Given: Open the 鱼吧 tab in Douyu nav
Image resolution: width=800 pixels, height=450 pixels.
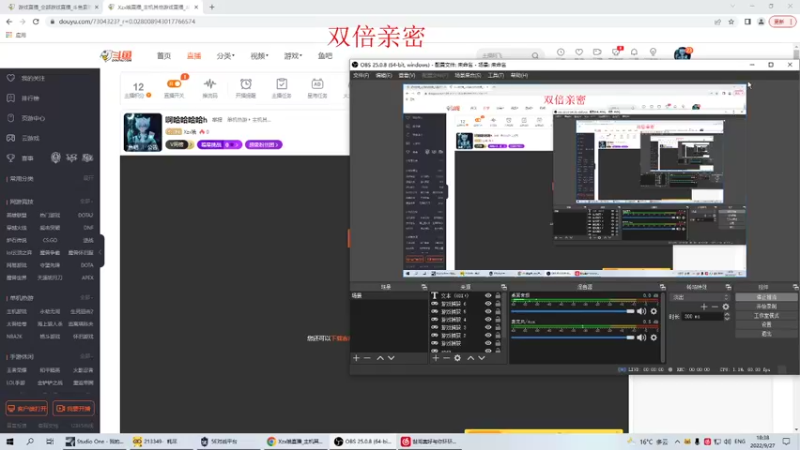Looking at the screenshot, I should coord(325,56).
